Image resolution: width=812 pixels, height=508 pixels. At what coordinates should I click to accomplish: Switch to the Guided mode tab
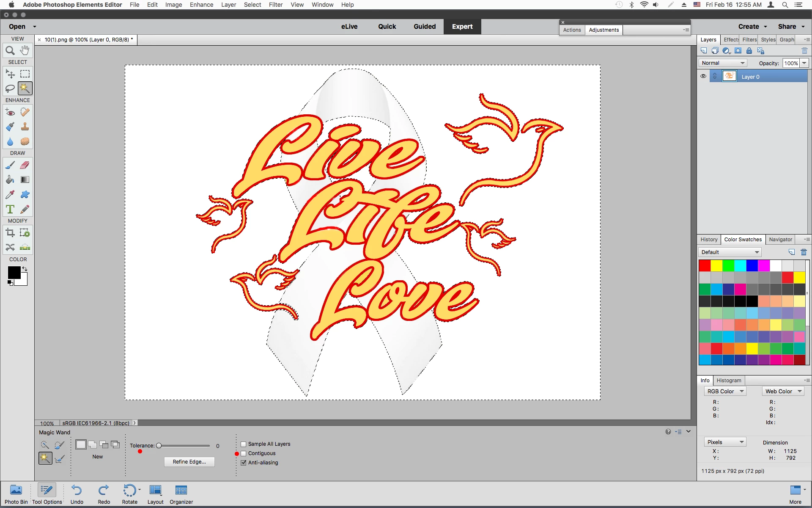[x=425, y=26]
